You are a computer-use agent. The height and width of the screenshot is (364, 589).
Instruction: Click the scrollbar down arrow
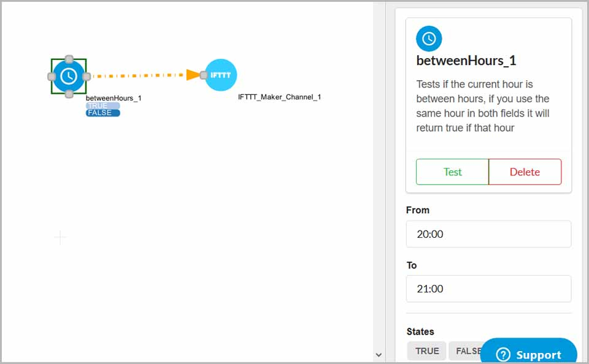(x=379, y=355)
